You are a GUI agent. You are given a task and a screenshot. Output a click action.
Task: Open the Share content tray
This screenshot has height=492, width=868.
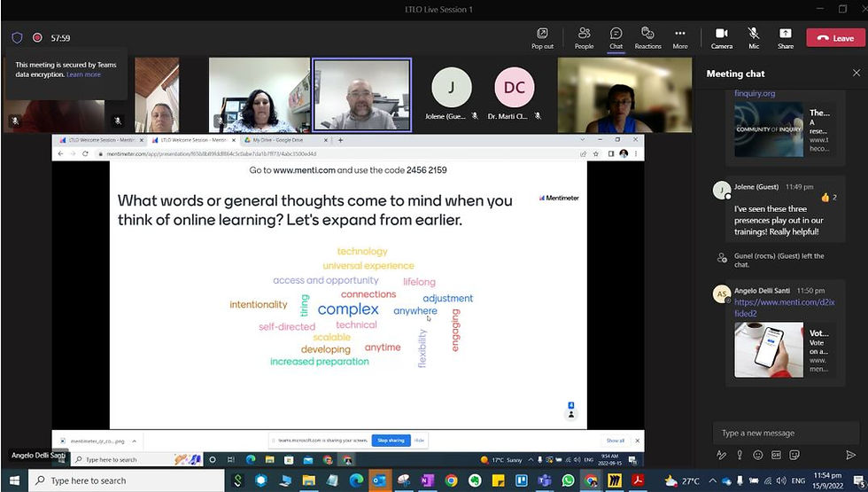click(x=785, y=38)
